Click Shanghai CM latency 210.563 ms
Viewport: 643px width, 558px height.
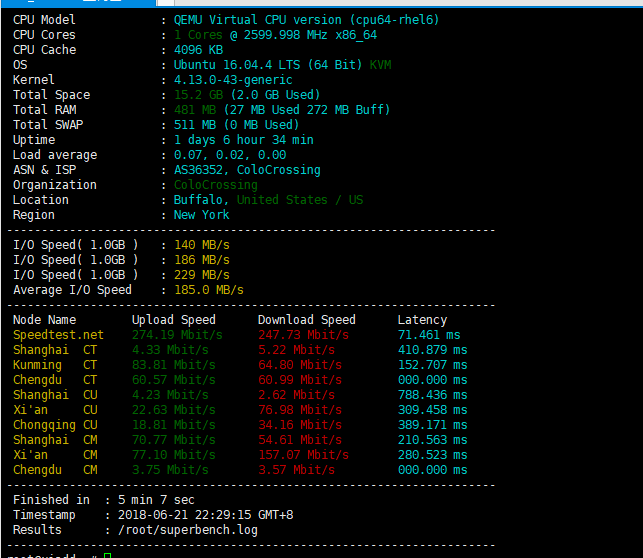(x=433, y=440)
